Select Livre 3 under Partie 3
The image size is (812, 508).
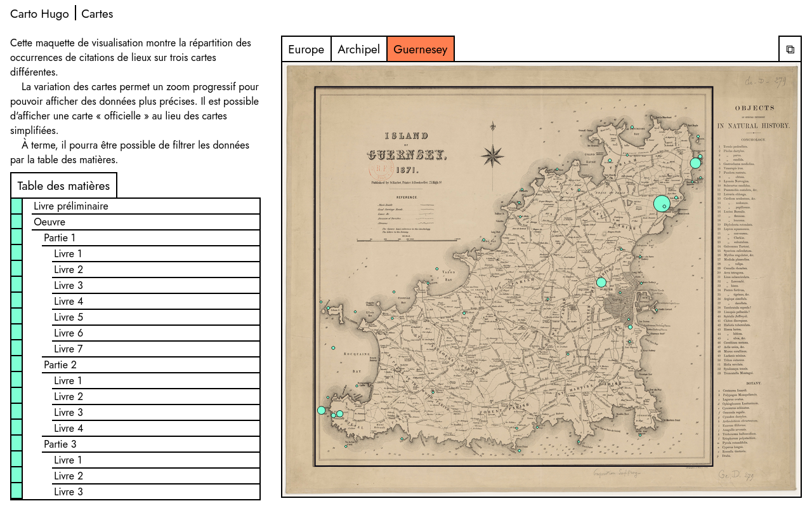point(156,491)
